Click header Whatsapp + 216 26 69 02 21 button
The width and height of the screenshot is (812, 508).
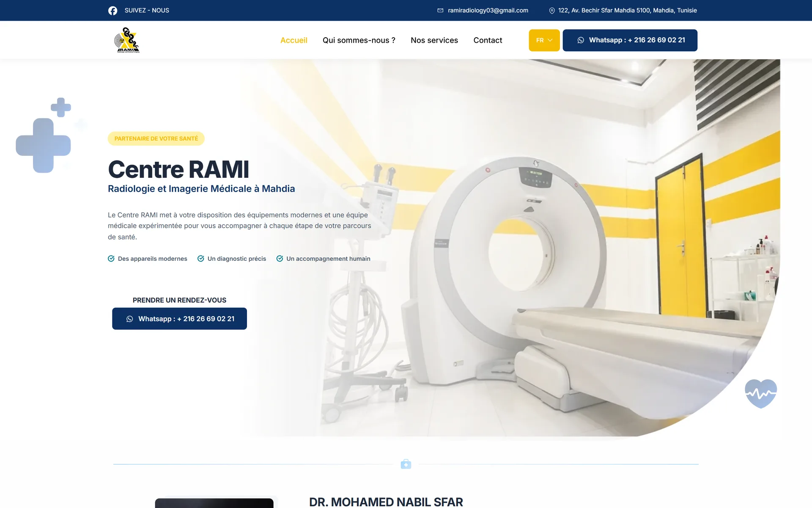coord(630,40)
